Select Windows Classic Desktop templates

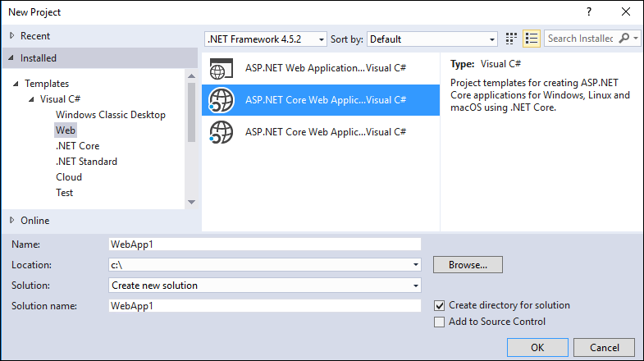110,115
